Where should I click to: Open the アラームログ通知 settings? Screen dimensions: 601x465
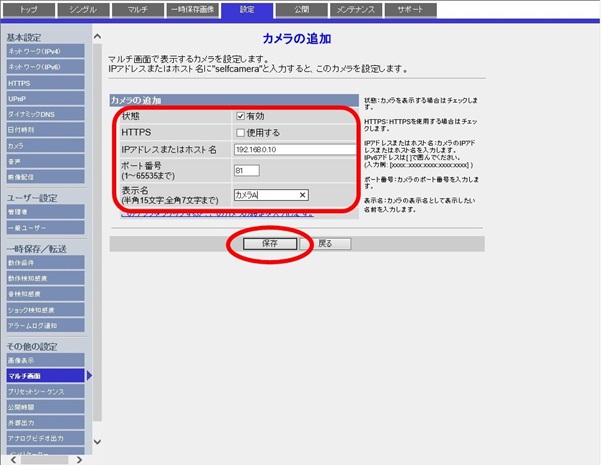click(x=45, y=325)
